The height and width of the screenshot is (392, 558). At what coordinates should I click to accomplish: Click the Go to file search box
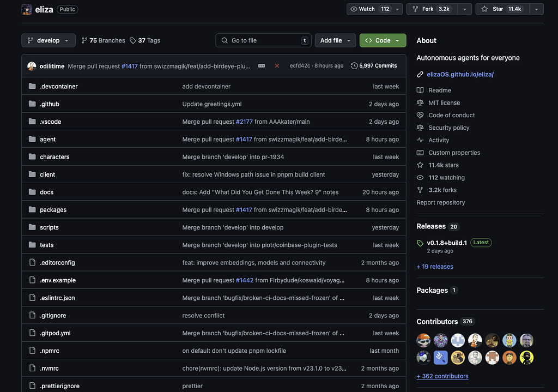click(x=264, y=40)
